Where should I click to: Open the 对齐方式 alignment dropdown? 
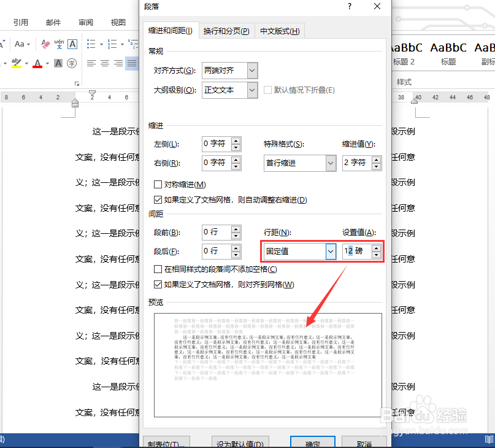[x=251, y=71]
